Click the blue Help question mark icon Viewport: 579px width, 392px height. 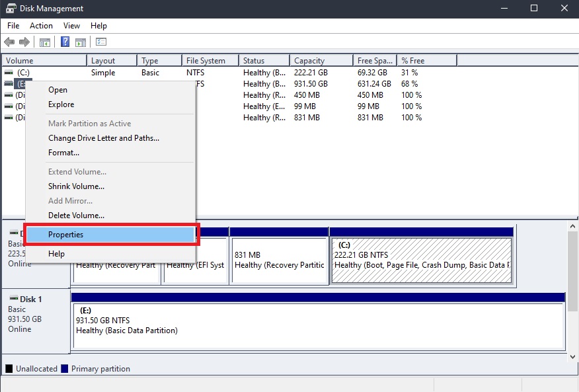click(x=65, y=42)
